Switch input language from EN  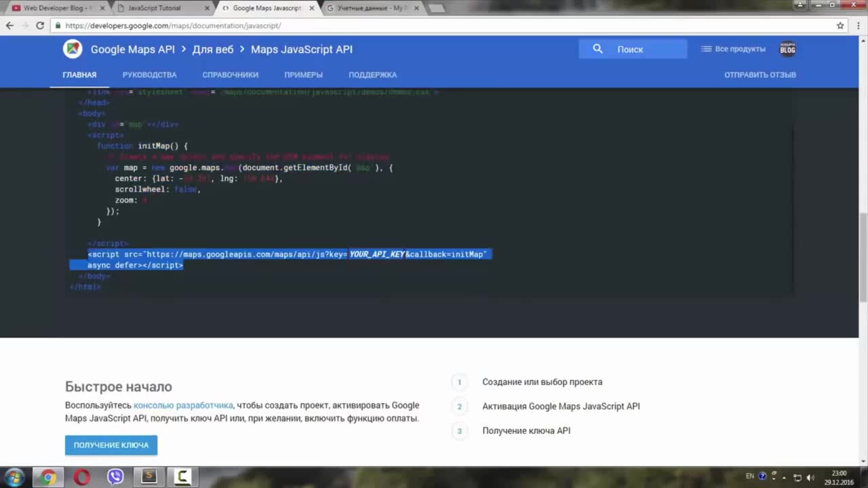coord(749,476)
